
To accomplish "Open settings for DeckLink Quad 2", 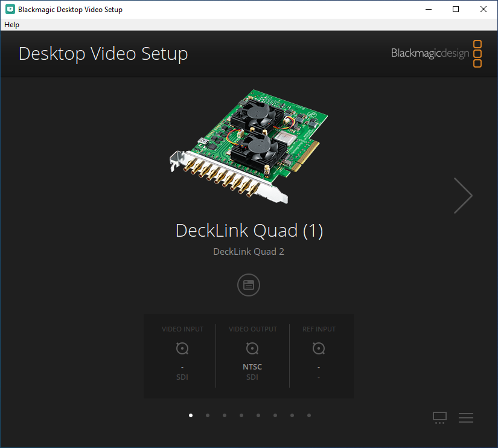I will pyautogui.click(x=249, y=284).
